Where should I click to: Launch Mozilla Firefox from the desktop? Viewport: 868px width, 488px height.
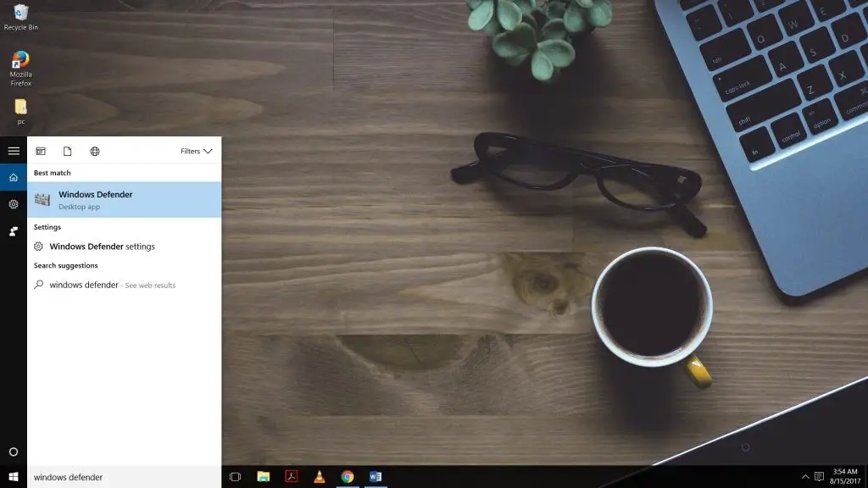pyautogui.click(x=20, y=69)
